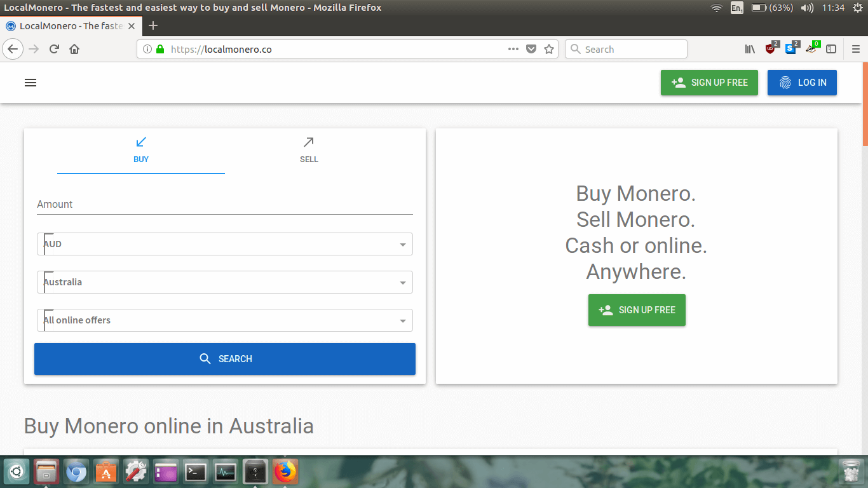Open System Settings wrench-gear dock icon
This screenshot has width=868, height=488.
[x=136, y=472]
